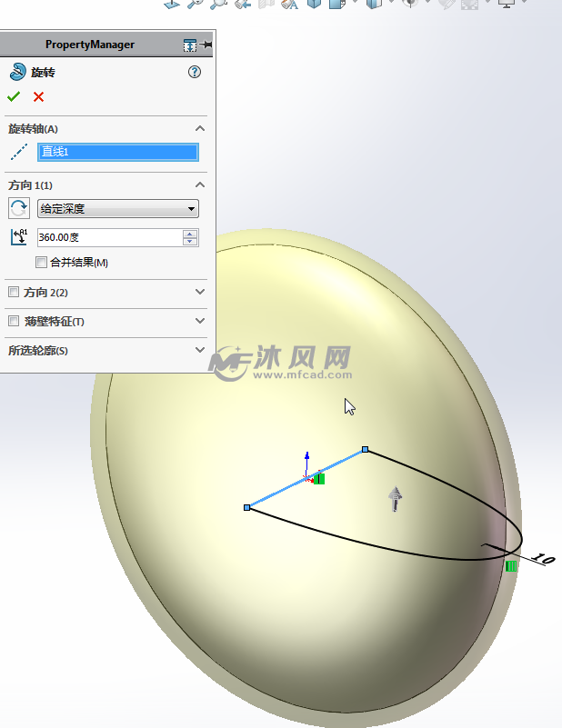Click the green checkmark to accept revolve

point(14,96)
